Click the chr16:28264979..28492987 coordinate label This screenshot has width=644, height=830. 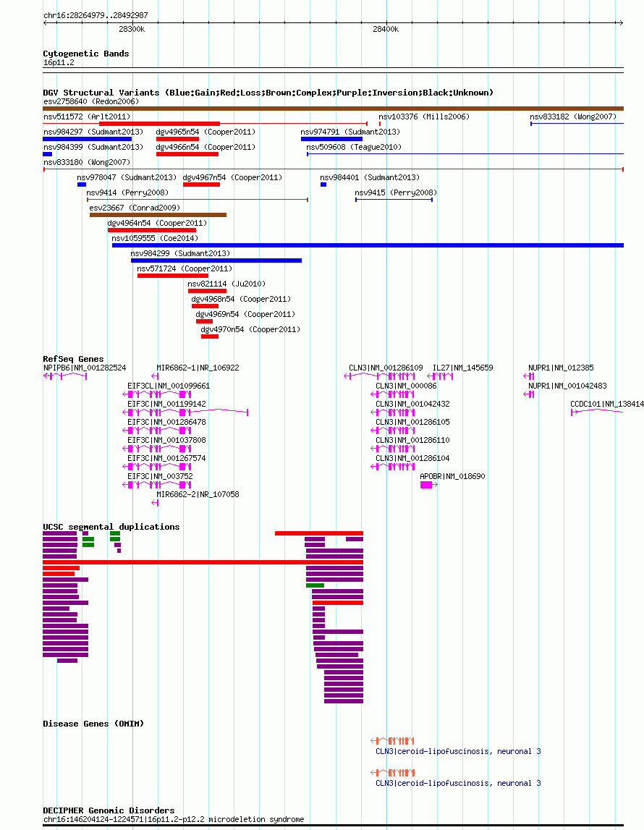click(x=96, y=15)
